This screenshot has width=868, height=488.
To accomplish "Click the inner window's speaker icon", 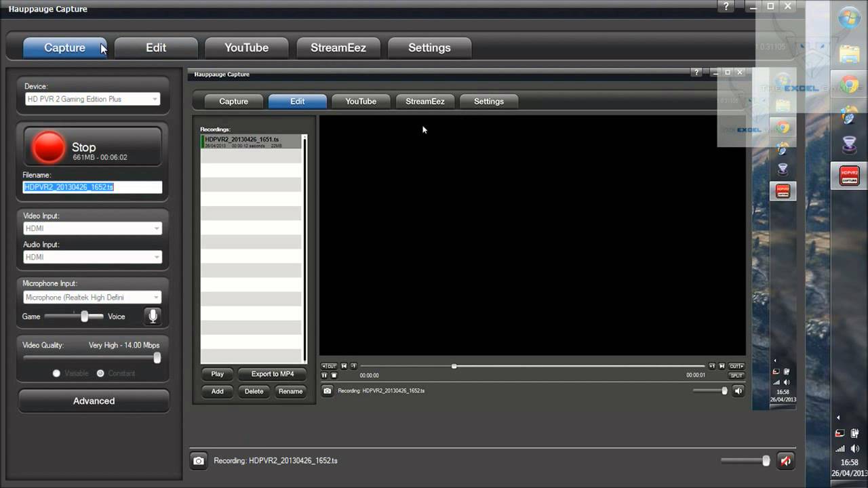I will [738, 391].
